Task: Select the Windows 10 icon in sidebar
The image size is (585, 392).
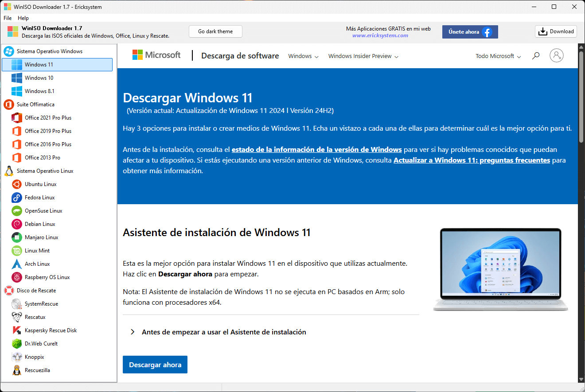Action: pos(40,78)
